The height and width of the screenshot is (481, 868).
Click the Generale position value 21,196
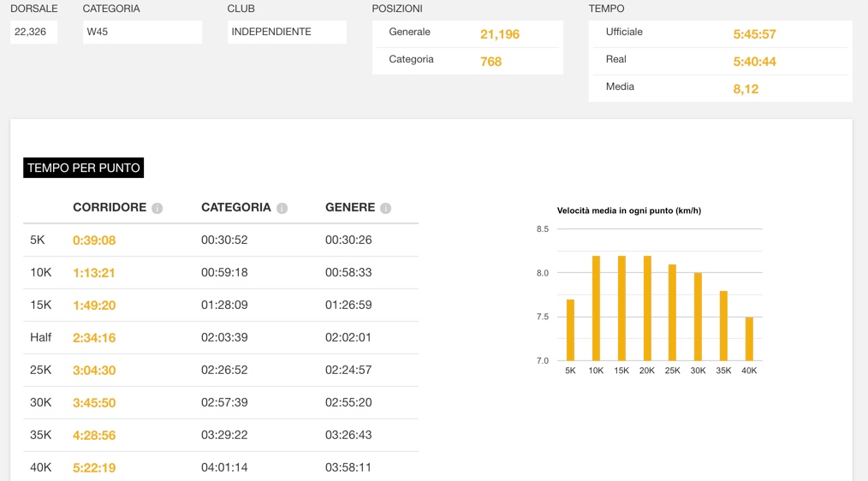coord(500,34)
